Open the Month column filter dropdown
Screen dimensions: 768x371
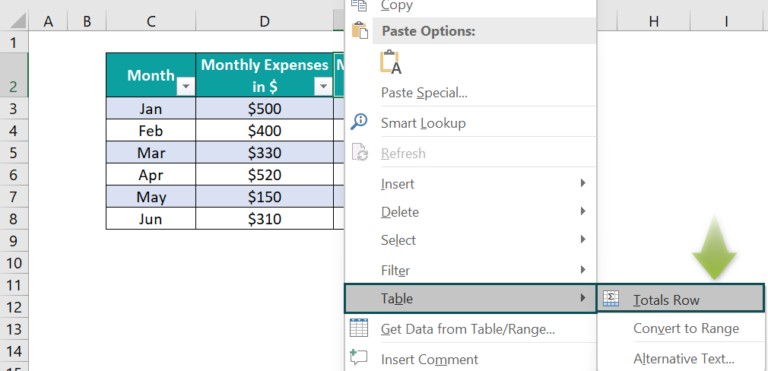click(x=186, y=87)
